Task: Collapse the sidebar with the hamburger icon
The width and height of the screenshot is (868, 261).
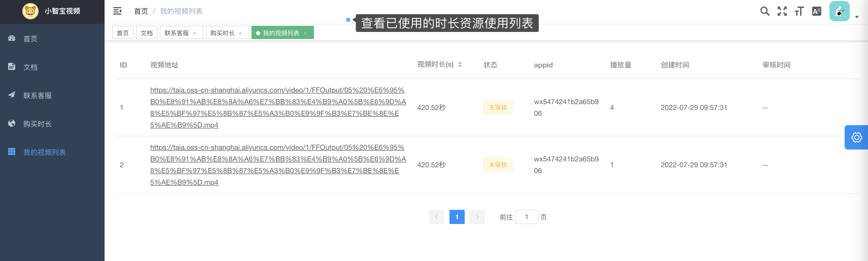Action: (117, 11)
